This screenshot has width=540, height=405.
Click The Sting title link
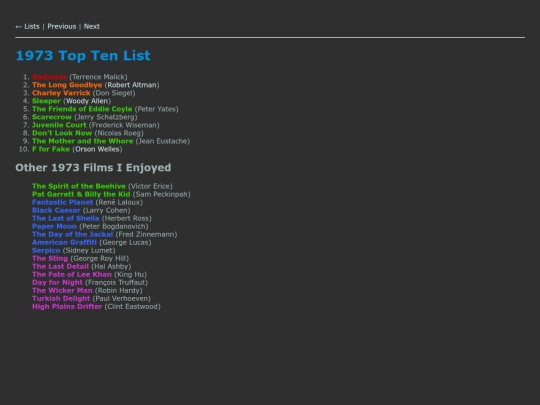click(50, 259)
